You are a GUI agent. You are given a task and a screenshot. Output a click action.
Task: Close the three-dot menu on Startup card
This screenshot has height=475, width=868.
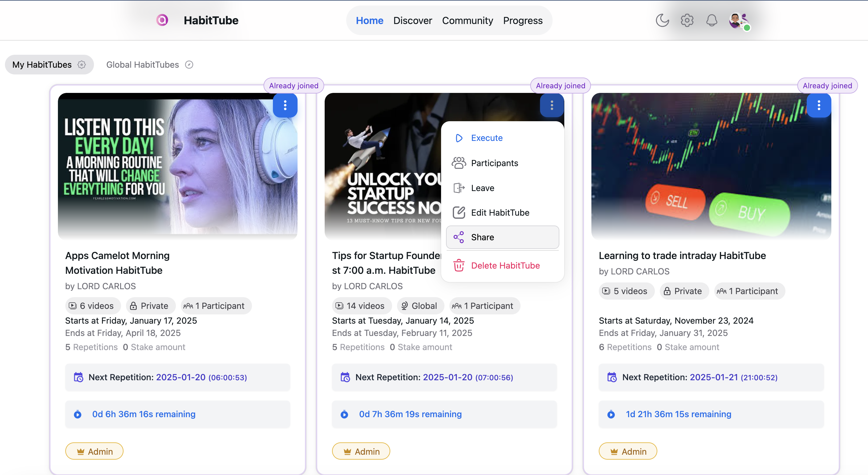pos(552,106)
